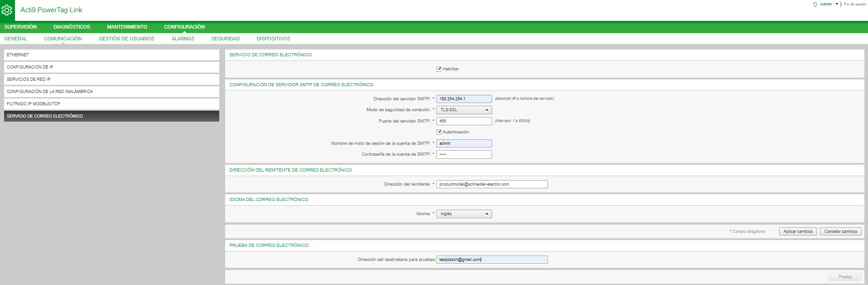Click the Fin de sesión link
Screen dimensions: 868x285
click(x=855, y=5)
